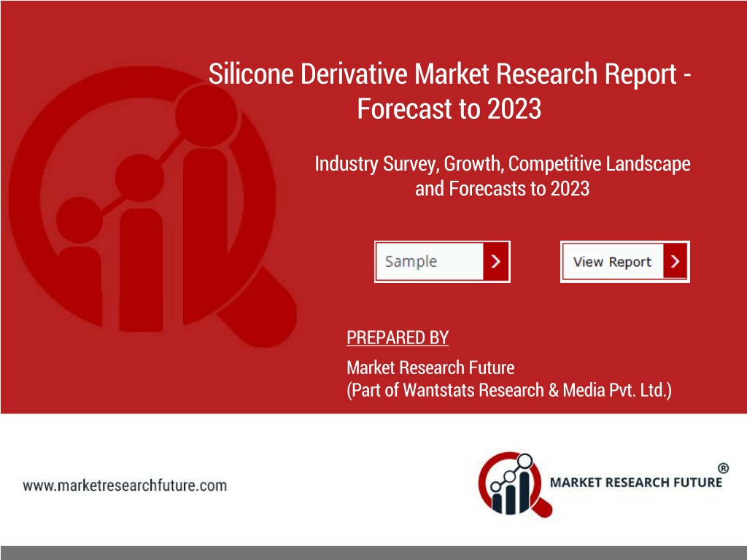The width and height of the screenshot is (747, 560).
Task: Click the registered trademark symbol by logo
Action: (x=723, y=468)
